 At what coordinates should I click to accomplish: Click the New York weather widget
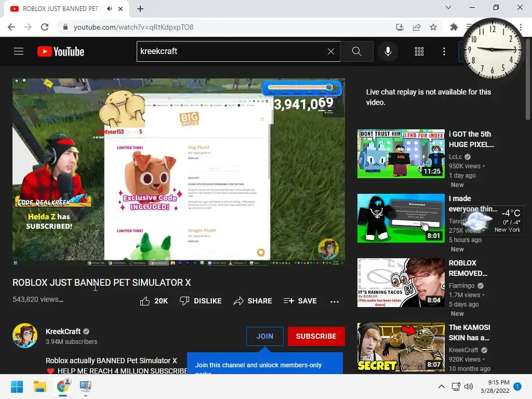[x=493, y=220]
